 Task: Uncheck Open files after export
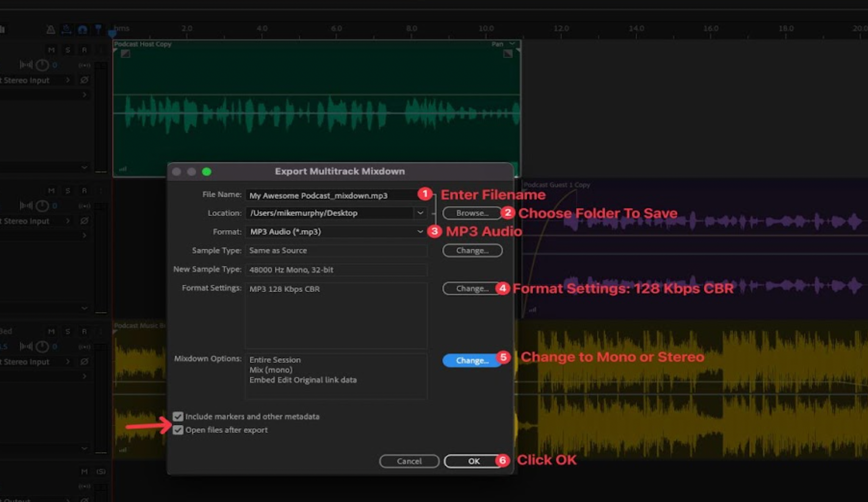[178, 430]
